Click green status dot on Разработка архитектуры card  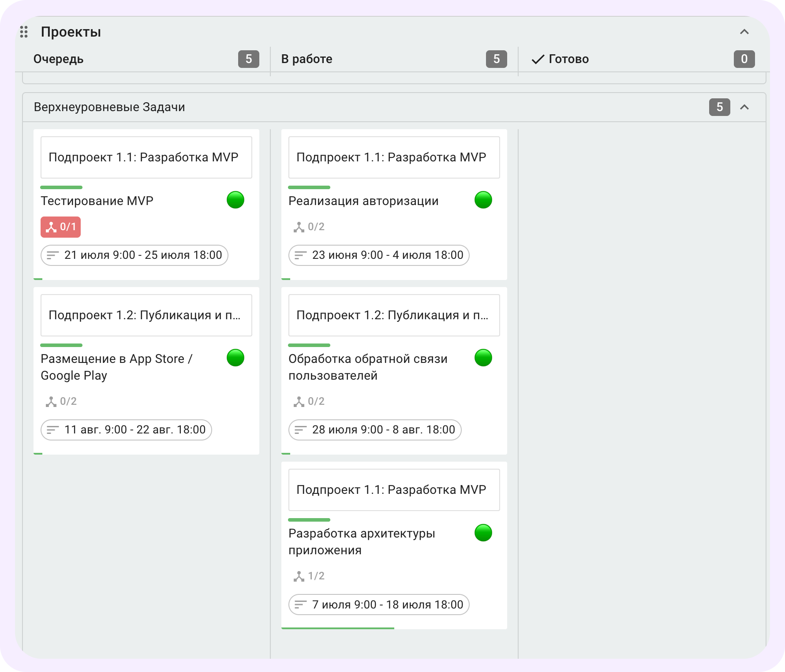[483, 533]
